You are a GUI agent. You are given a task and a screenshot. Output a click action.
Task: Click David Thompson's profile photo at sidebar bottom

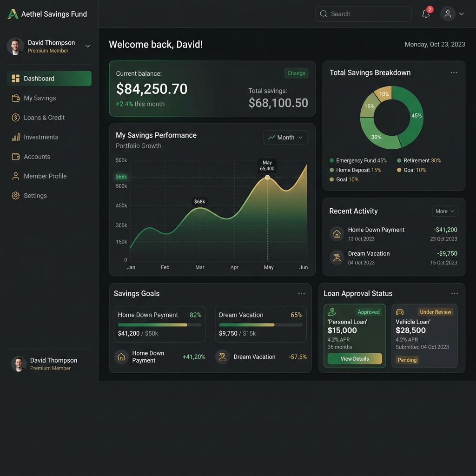pos(19,364)
